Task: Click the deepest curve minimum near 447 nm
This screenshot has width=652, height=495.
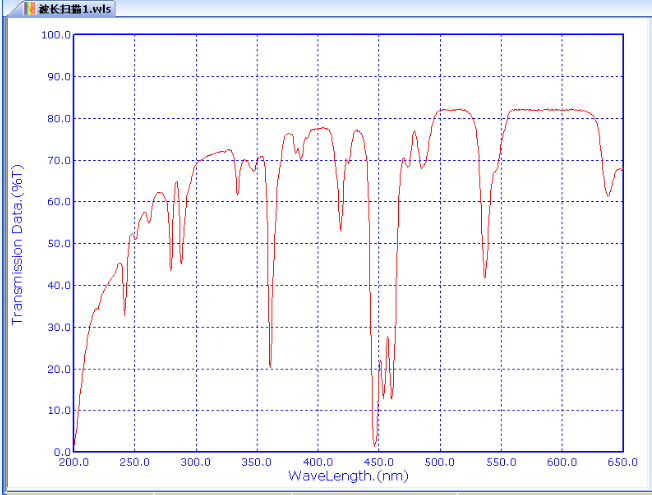Action: click(x=375, y=446)
